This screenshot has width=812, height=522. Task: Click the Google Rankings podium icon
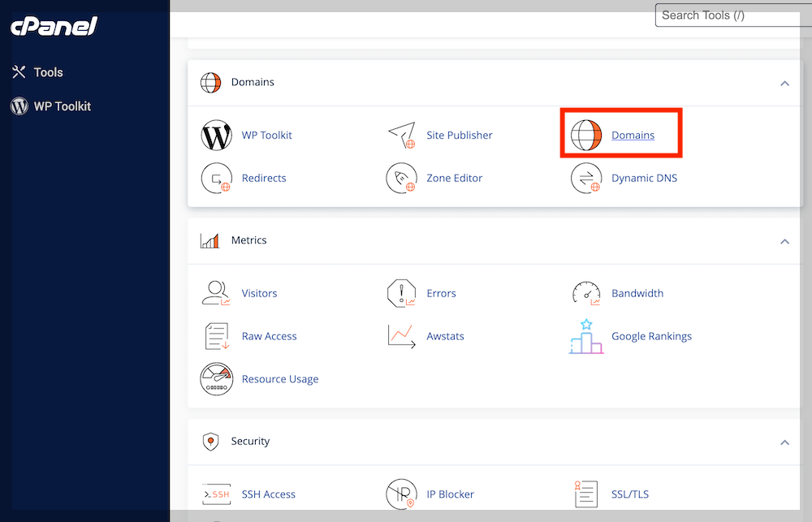point(586,337)
